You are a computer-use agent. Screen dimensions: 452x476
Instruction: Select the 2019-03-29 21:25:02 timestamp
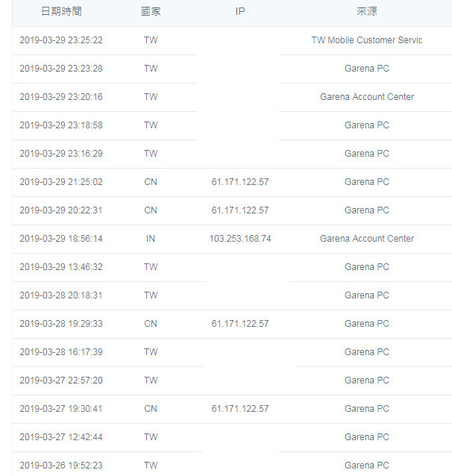click(61, 182)
